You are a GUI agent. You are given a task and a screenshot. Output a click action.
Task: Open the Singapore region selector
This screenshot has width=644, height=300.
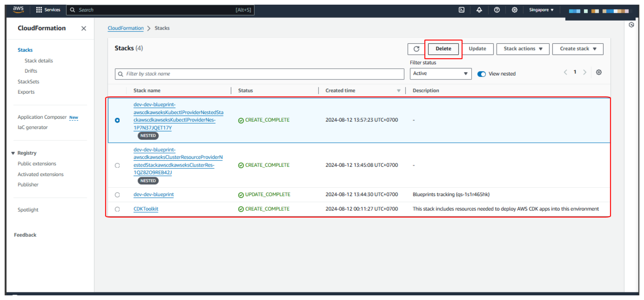tap(541, 10)
